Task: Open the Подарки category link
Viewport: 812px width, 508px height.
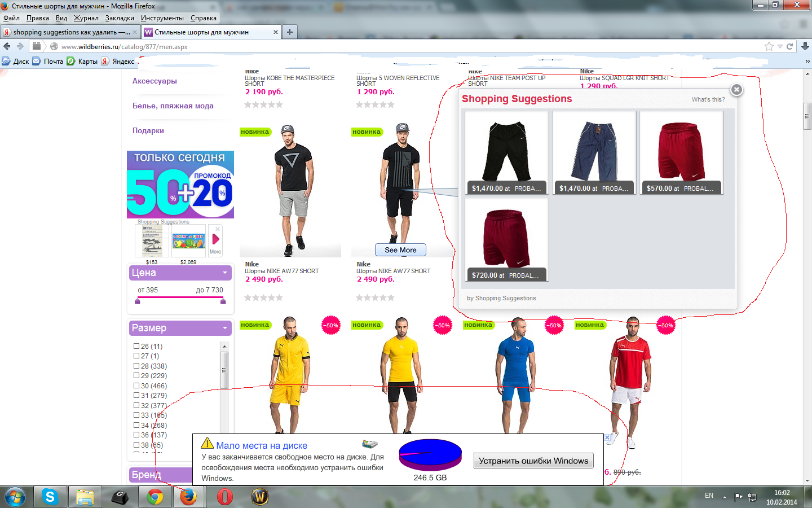Action: click(x=148, y=130)
